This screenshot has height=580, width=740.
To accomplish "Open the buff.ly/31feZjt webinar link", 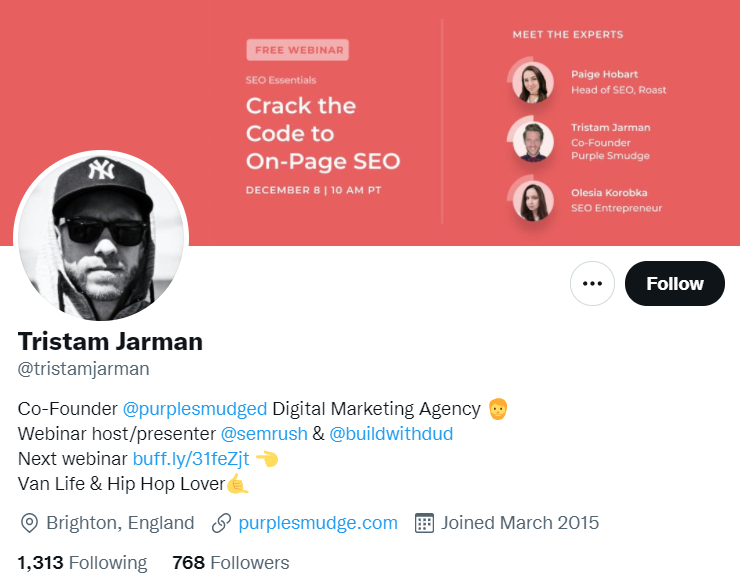I will [191, 459].
